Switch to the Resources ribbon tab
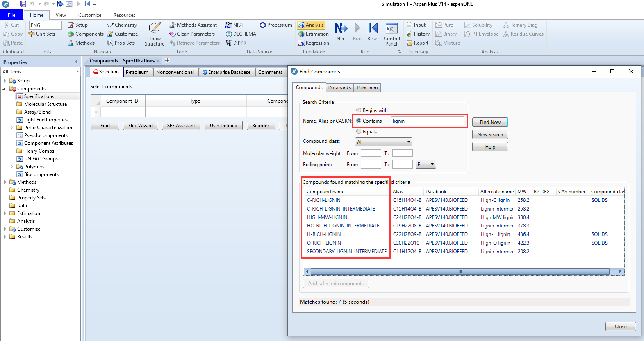 point(124,15)
